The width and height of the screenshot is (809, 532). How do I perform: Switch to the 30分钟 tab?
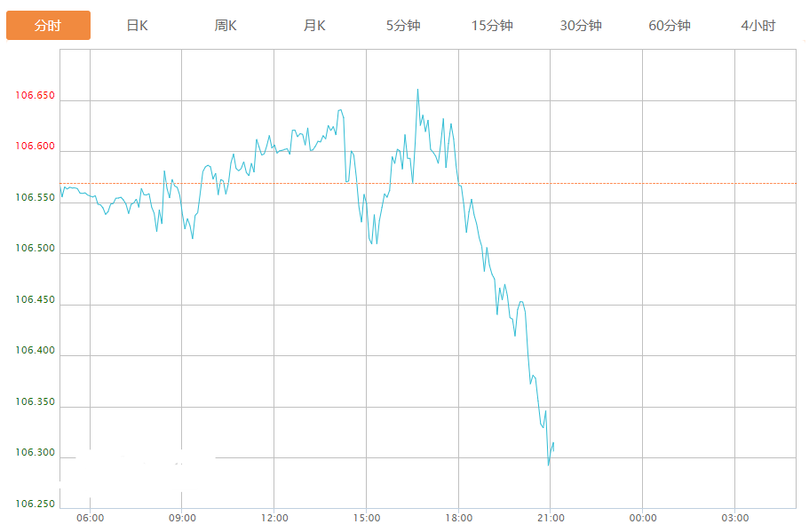pyautogui.click(x=581, y=26)
